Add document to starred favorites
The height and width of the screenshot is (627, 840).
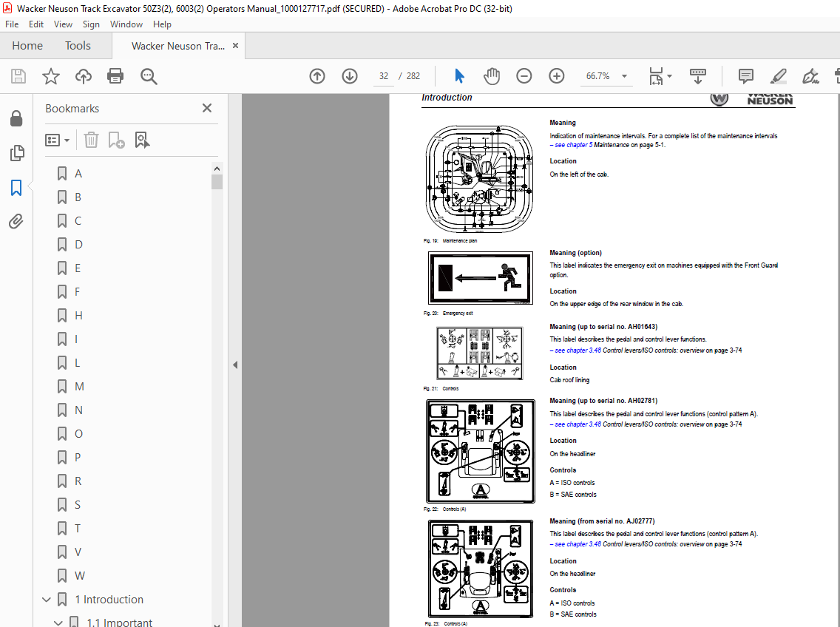point(51,76)
